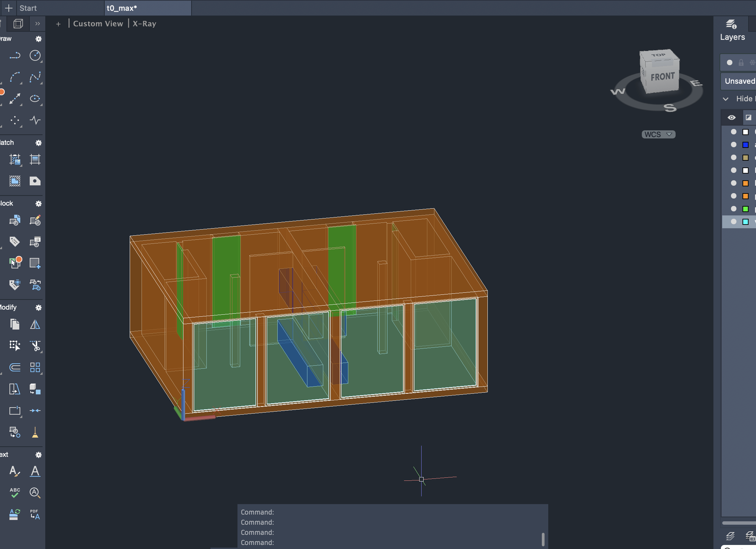Toggle visibility of the green layer
Screen dimensions: 756x549
733,209
